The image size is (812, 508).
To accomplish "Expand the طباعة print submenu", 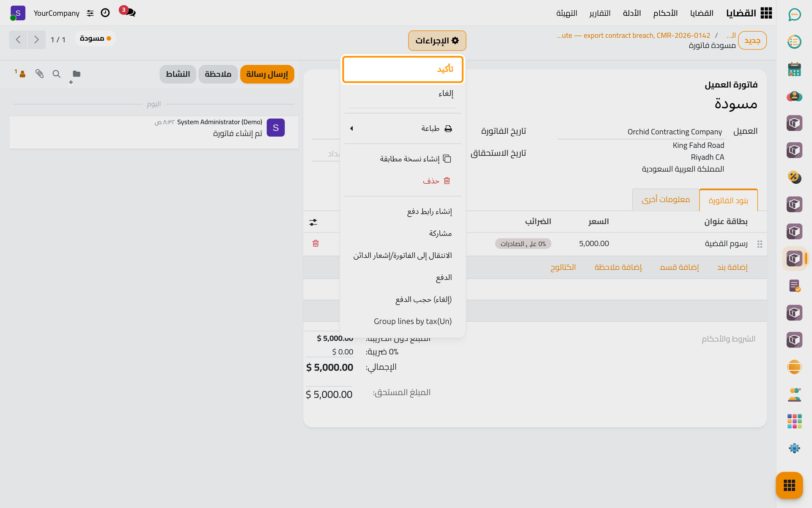I will [x=403, y=128].
